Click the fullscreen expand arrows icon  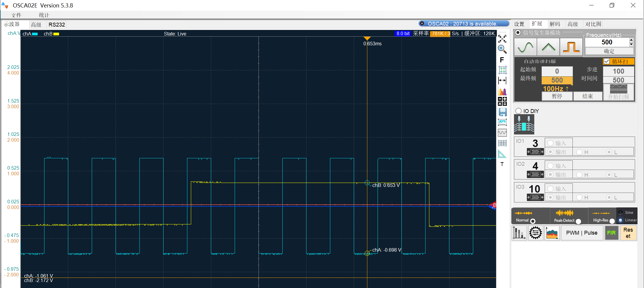pyautogui.click(x=502, y=39)
